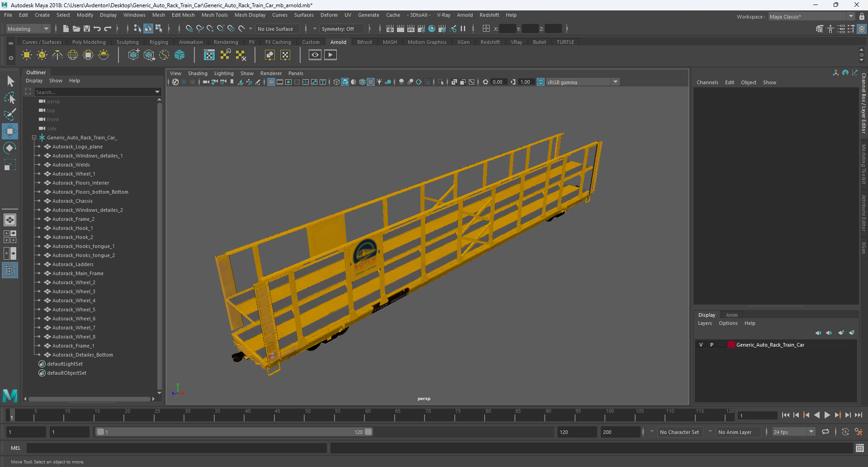Click the Redo arrow icon

(x=108, y=29)
